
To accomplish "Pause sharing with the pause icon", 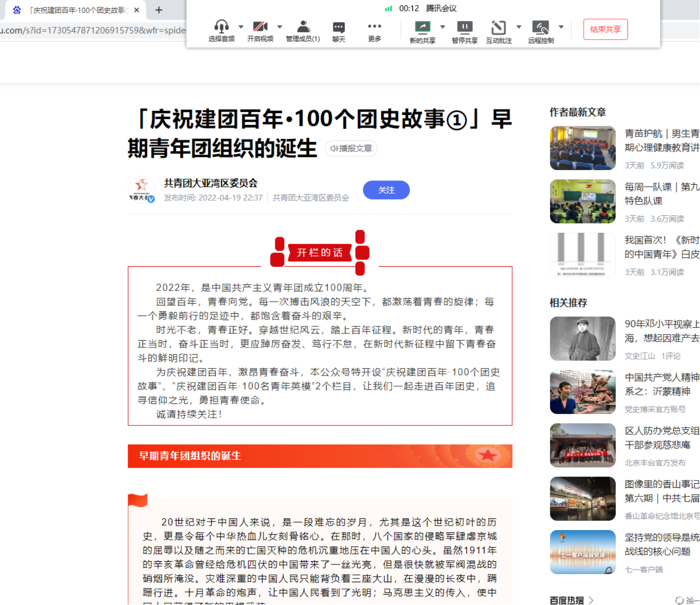I will [x=464, y=27].
